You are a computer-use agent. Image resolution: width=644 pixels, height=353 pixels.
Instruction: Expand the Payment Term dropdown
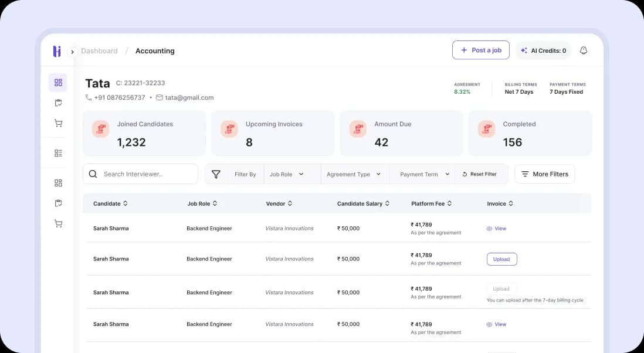click(425, 174)
